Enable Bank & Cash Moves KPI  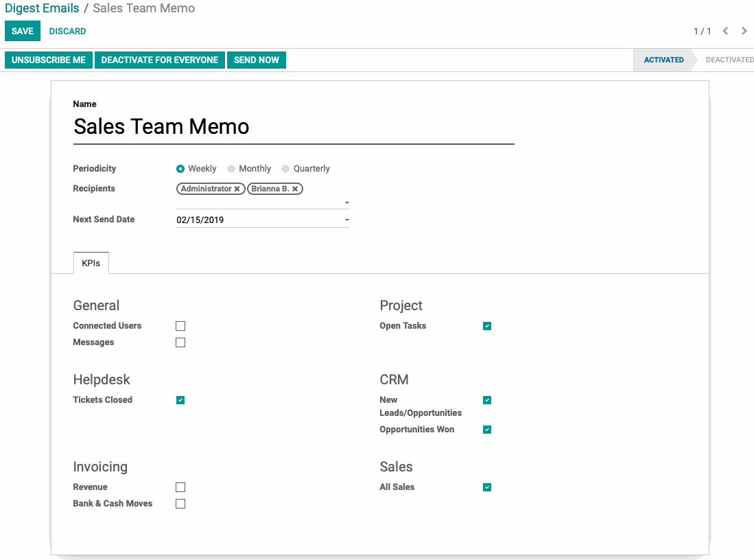pos(180,504)
